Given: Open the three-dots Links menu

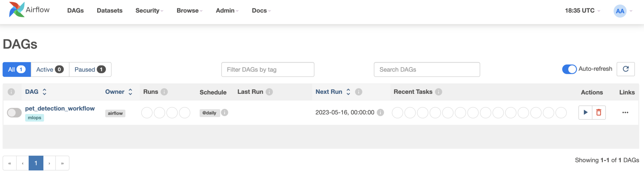Looking at the screenshot, I should click(x=625, y=112).
